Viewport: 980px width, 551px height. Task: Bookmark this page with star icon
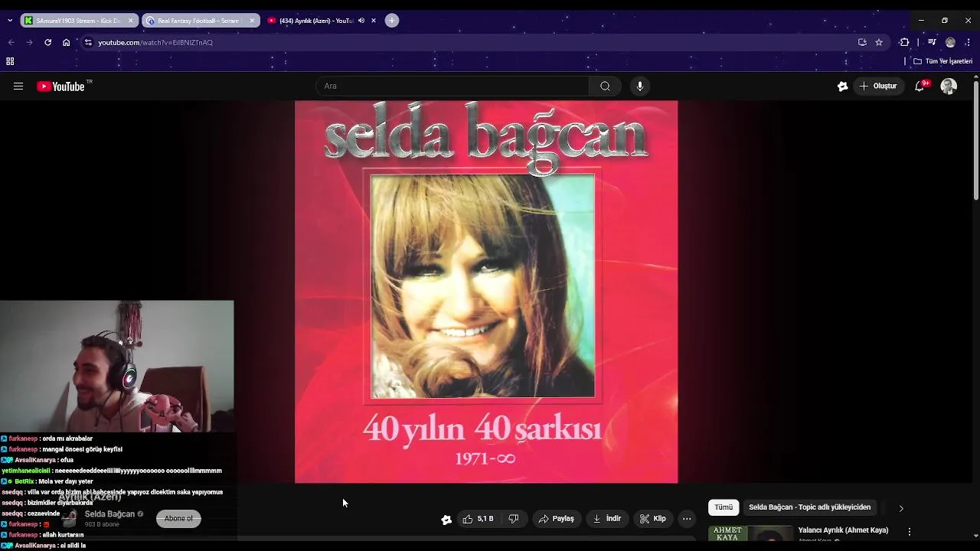click(879, 42)
